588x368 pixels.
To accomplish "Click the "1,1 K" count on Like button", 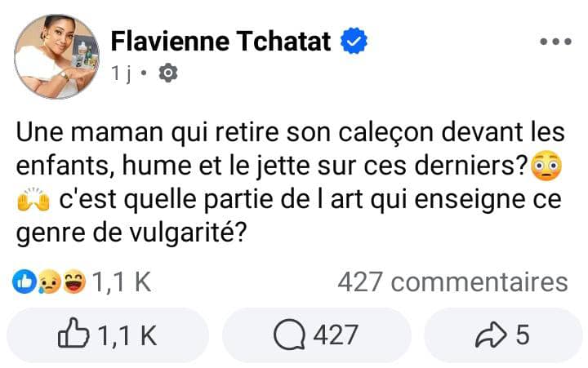I will 126,335.
